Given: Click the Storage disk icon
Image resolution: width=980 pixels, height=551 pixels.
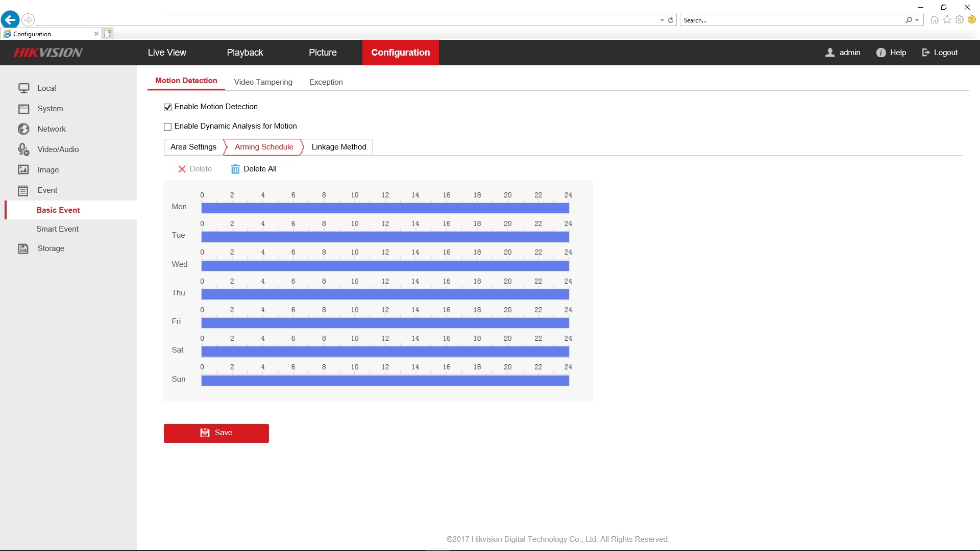Looking at the screenshot, I should click(x=23, y=248).
